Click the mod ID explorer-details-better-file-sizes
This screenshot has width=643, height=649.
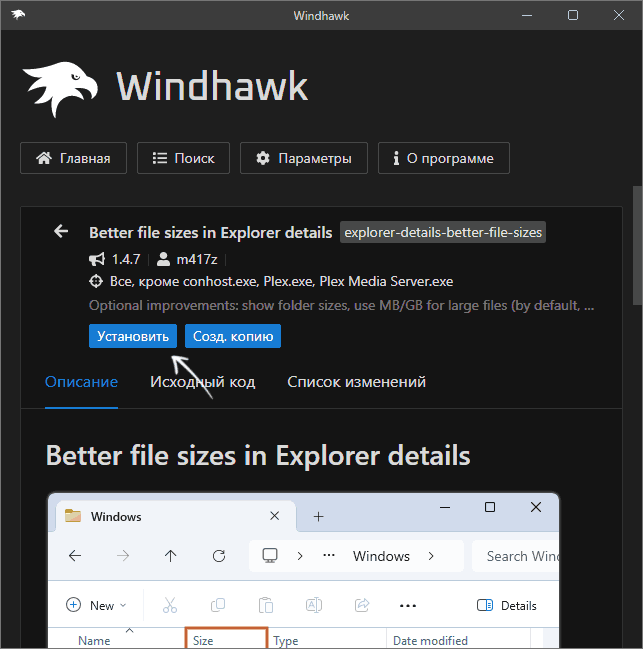(443, 232)
